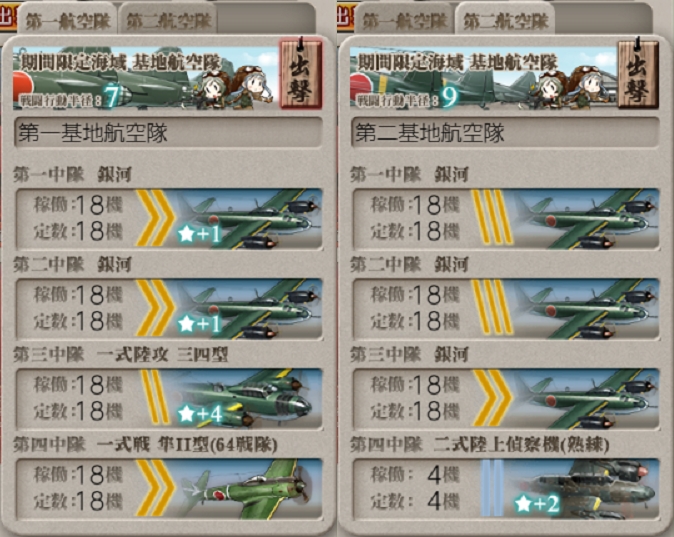The image size is (674, 537).
Task: Select the 一式陸攻 三四型 bomber slot
Action: tap(169, 399)
